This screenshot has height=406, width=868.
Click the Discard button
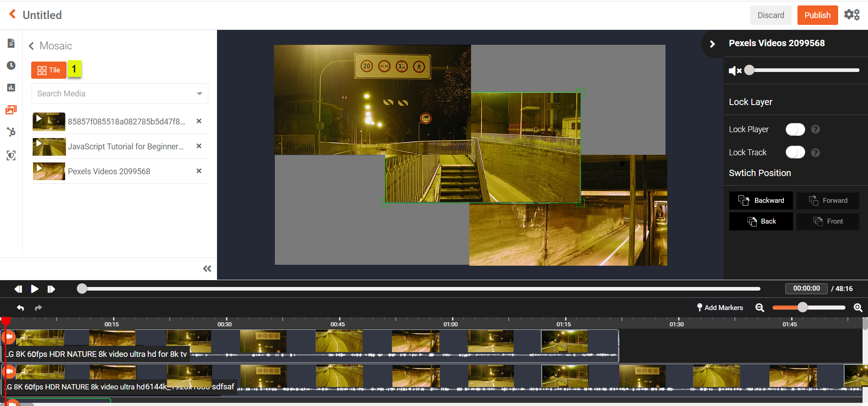point(771,15)
